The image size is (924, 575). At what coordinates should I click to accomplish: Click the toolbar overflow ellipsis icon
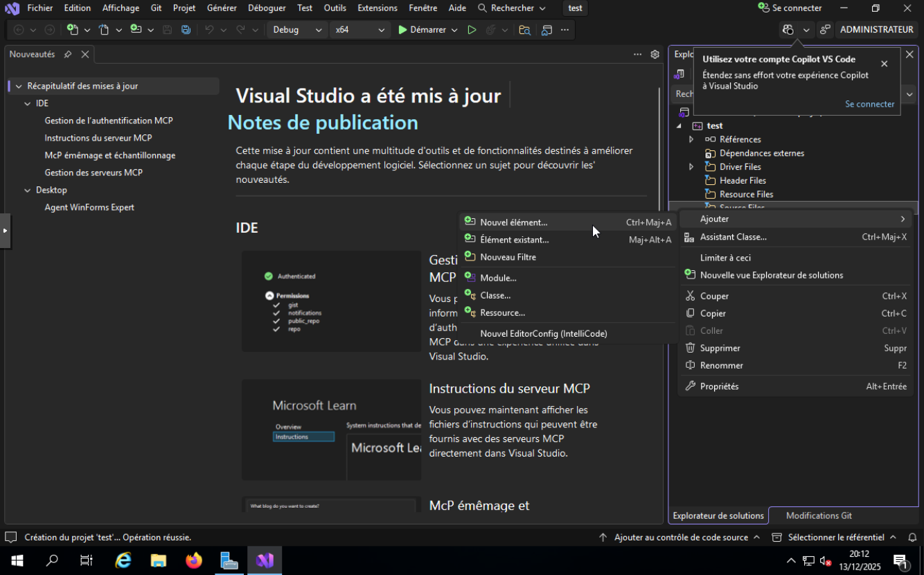pyautogui.click(x=565, y=30)
